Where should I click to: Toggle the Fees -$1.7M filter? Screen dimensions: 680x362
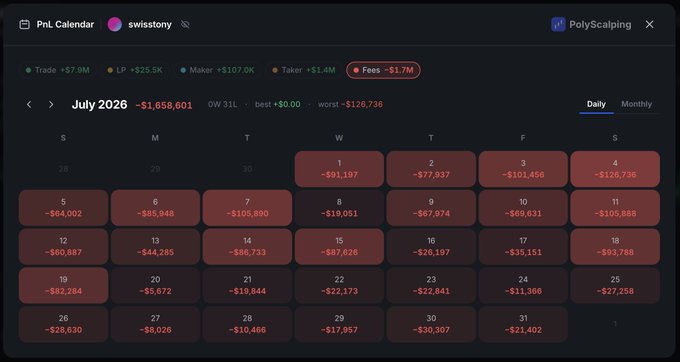click(383, 70)
